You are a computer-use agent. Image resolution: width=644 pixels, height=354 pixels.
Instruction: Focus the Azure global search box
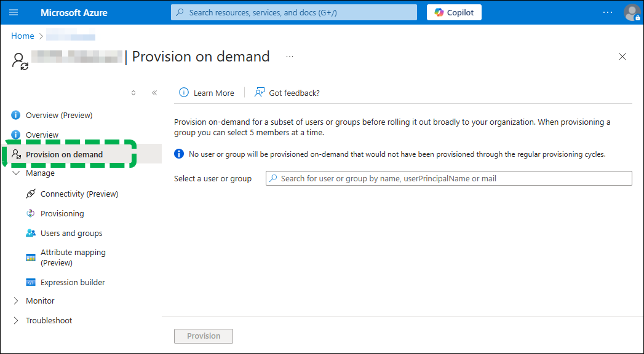[294, 12]
